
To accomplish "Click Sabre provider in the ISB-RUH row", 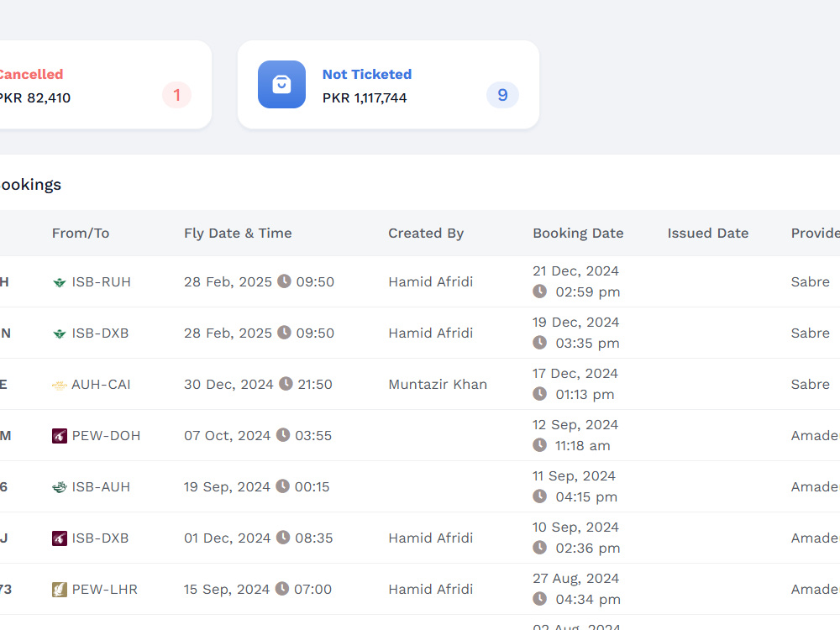I will 810,281.
